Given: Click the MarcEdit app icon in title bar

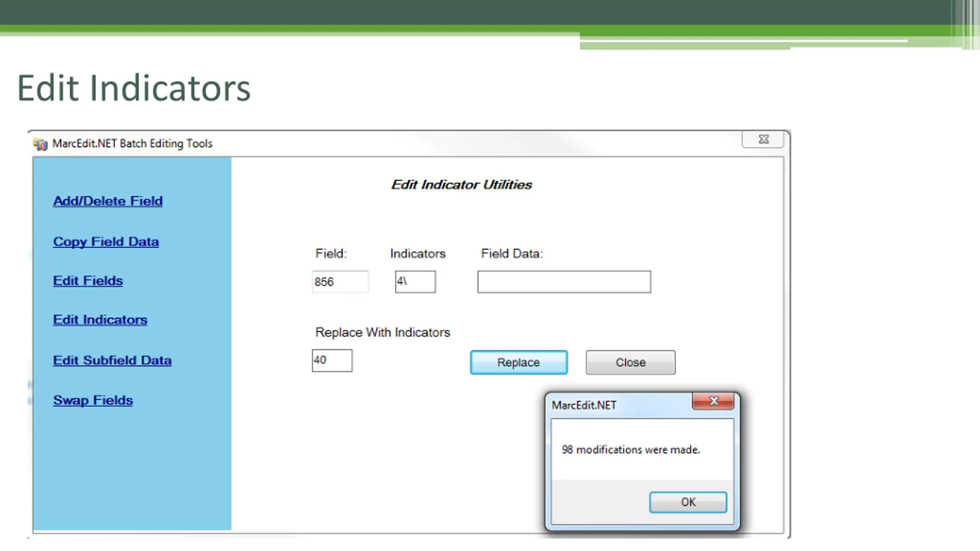Looking at the screenshot, I should [x=40, y=144].
